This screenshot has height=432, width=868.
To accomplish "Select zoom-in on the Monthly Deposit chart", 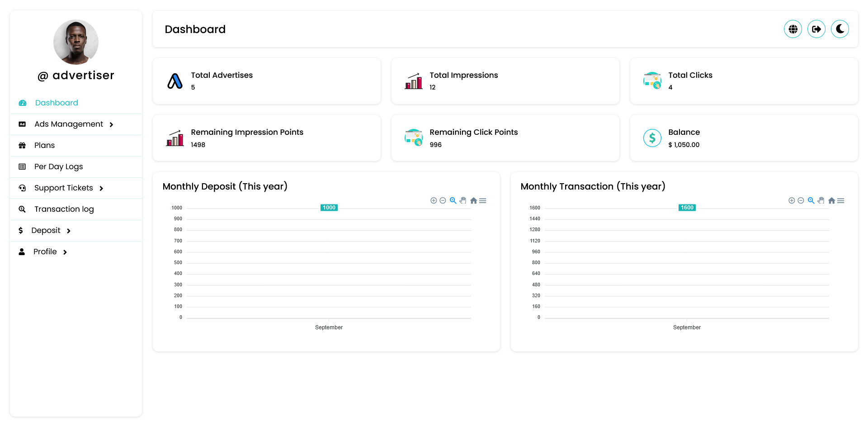I will (x=433, y=200).
